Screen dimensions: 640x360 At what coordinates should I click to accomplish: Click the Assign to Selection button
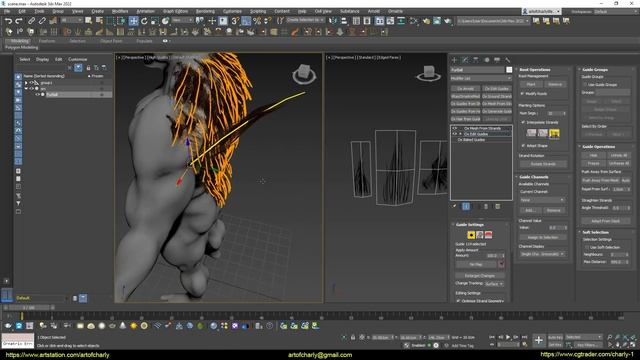pyautogui.click(x=543, y=237)
